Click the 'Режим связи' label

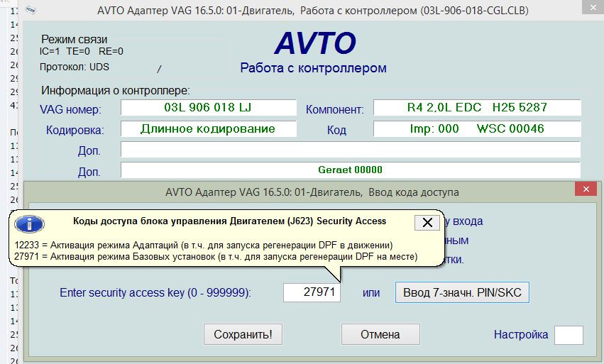(75, 39)
